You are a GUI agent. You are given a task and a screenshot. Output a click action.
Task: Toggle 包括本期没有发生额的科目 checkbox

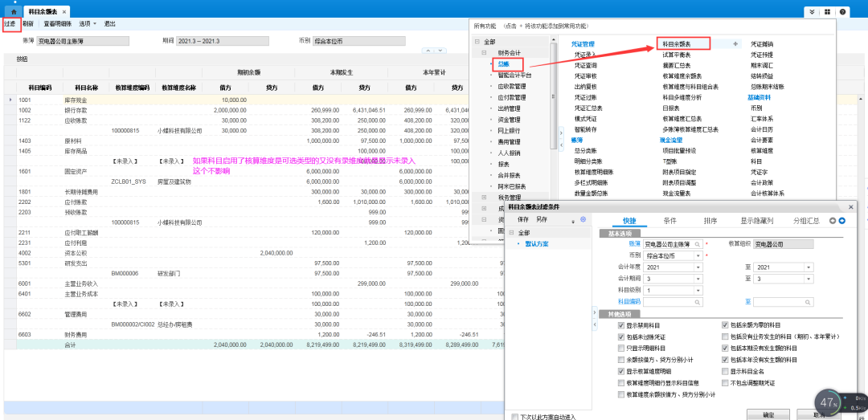point(725,349)
